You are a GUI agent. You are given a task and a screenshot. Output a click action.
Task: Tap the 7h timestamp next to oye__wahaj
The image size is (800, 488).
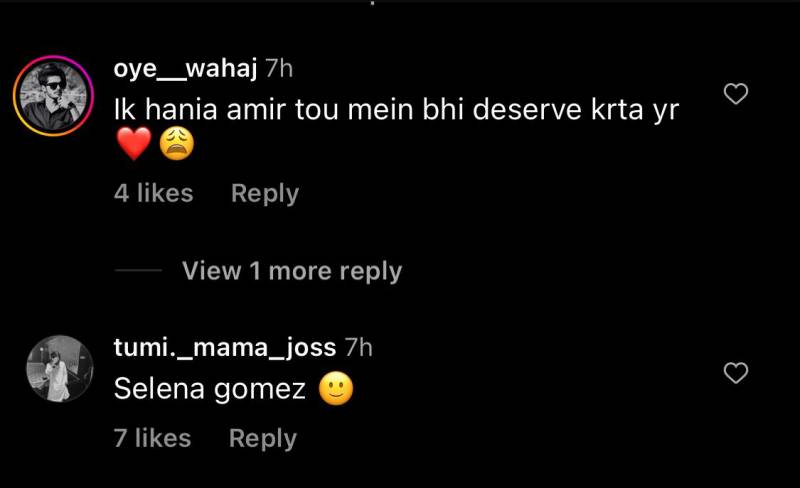[x=279, y=68]
